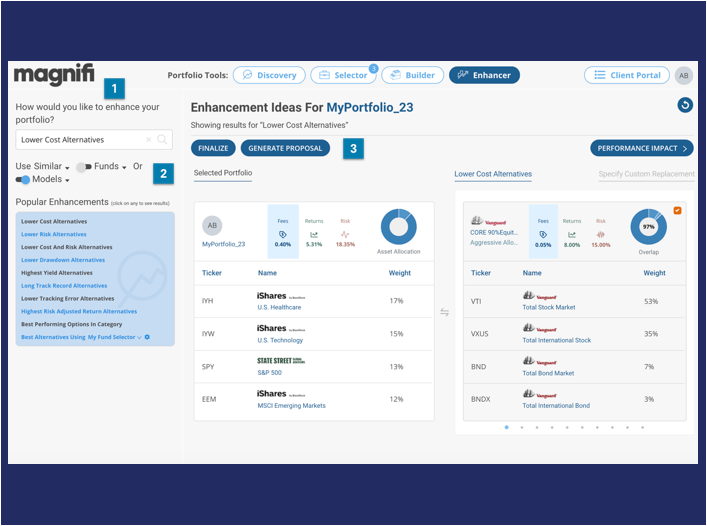
Task: Expand the My Fund Selector chevron
Action: [x=139, y=338]
